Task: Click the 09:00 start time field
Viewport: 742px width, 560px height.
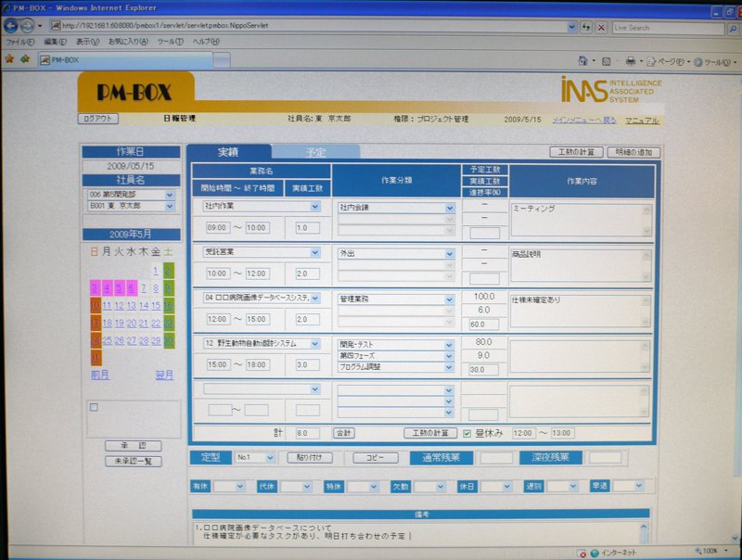Action: click(217, 227)
